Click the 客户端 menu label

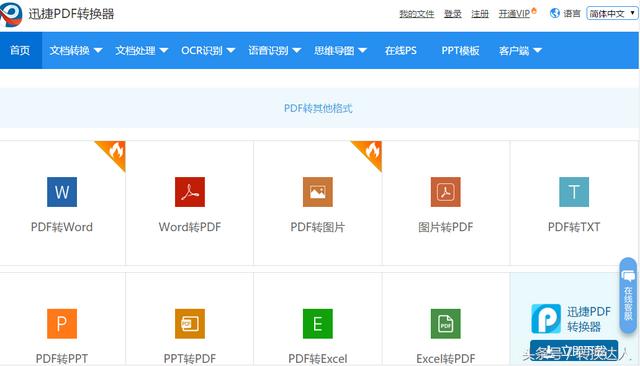514,51
